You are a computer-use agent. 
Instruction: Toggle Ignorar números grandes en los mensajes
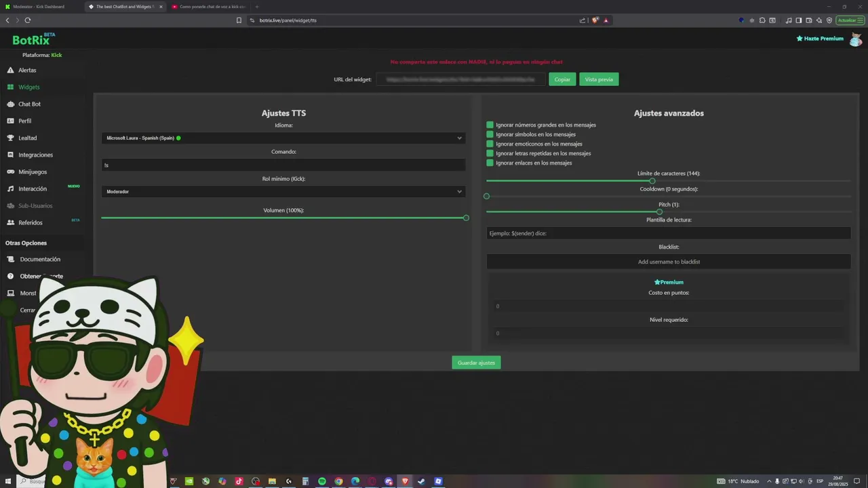tap(490, 125)
